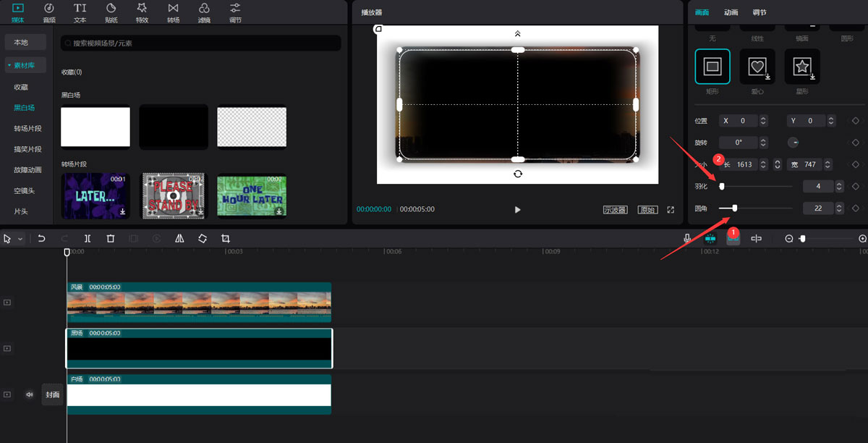Image resolution: width=868 pixels, height=443 pixels.
Task: Open the 特效 effects tab in top toolbar
Action: tap(142, 12)
